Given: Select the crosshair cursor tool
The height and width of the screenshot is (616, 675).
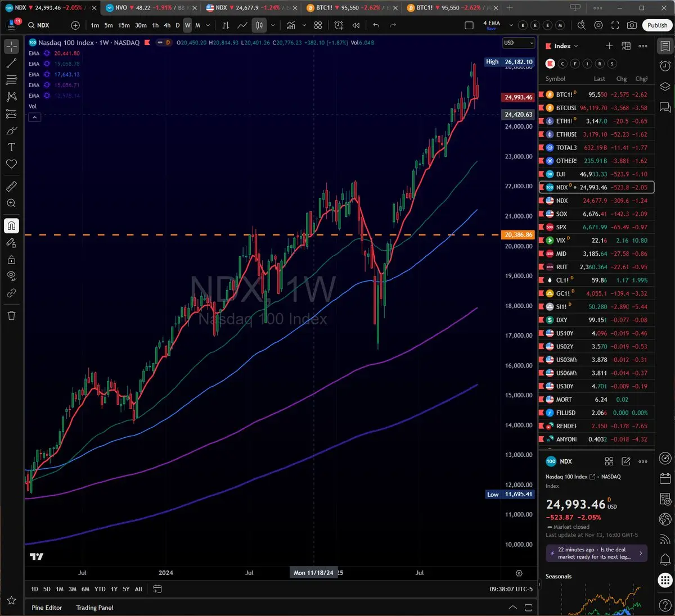Looking at the screenshot, I should (11, 47).
